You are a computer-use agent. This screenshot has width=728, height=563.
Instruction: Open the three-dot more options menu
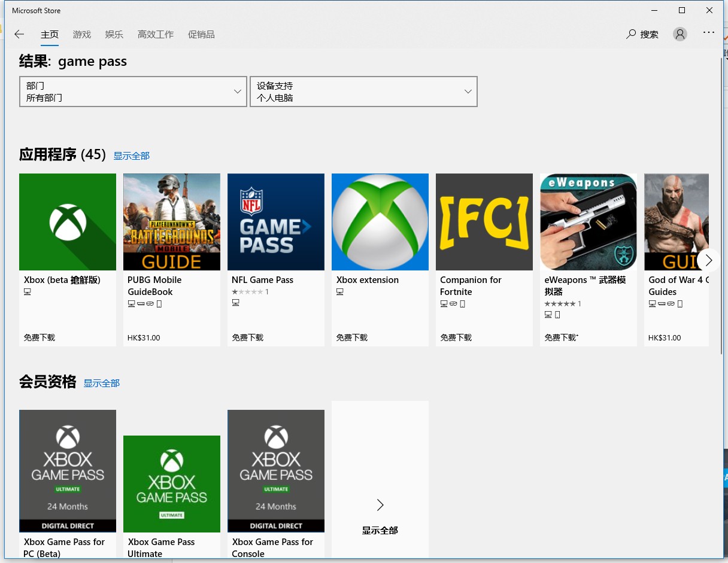click(709, 33)
